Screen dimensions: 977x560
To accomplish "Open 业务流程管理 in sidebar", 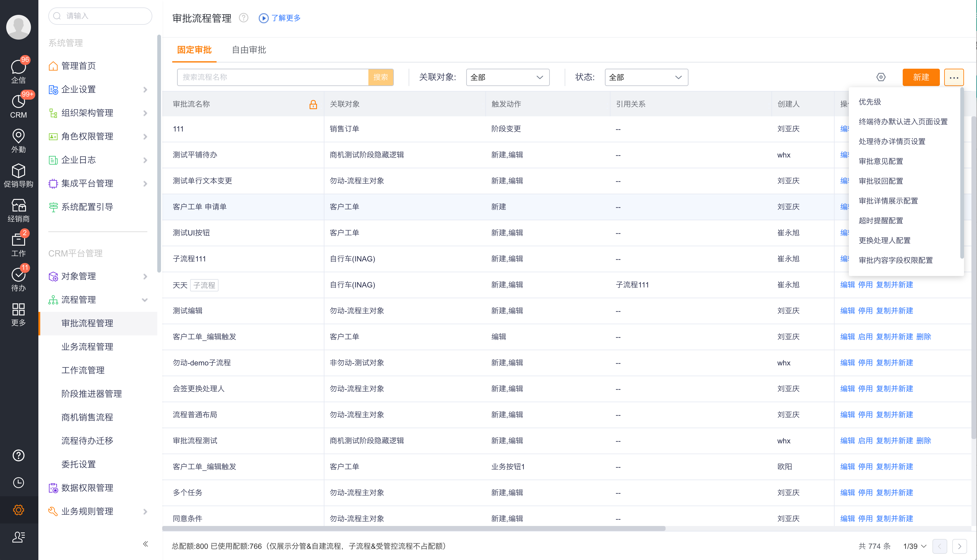I will click(87, 347).
